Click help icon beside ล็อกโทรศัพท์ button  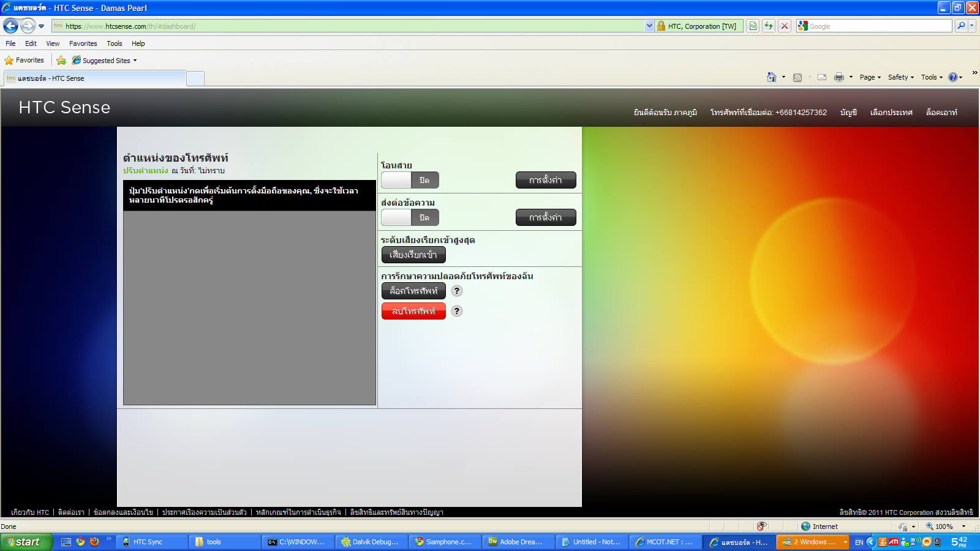pyautogui.click(x=457, y=291)
